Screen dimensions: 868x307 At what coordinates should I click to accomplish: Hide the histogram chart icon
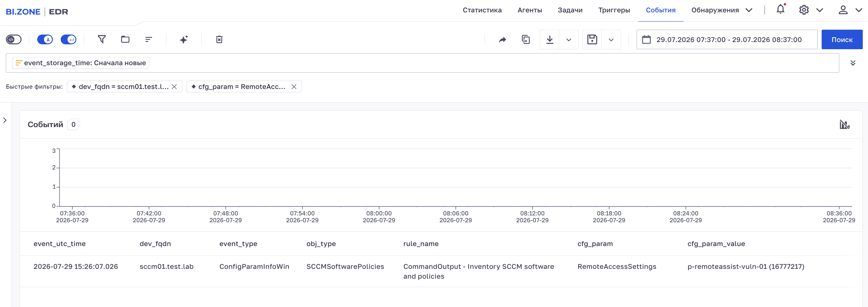[845, 124]
